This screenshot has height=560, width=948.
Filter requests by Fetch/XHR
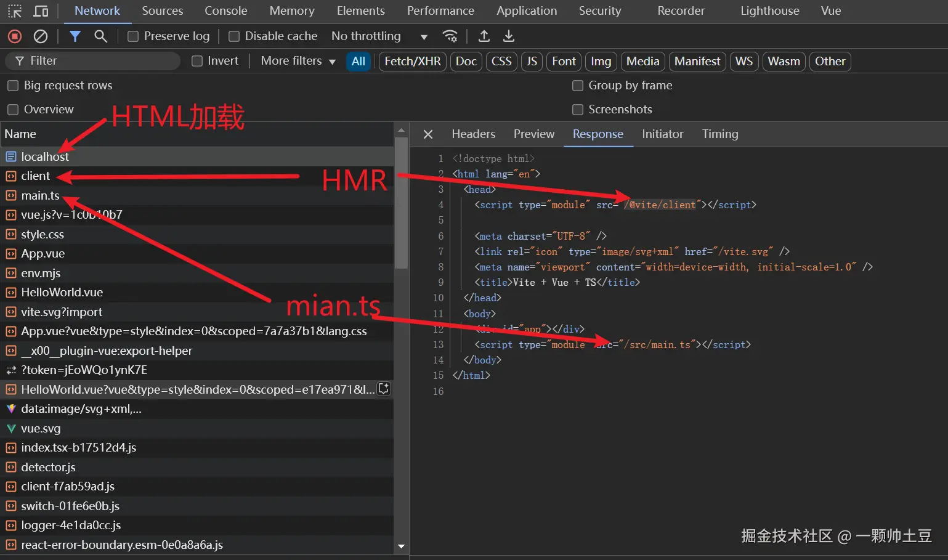(412, 61)
